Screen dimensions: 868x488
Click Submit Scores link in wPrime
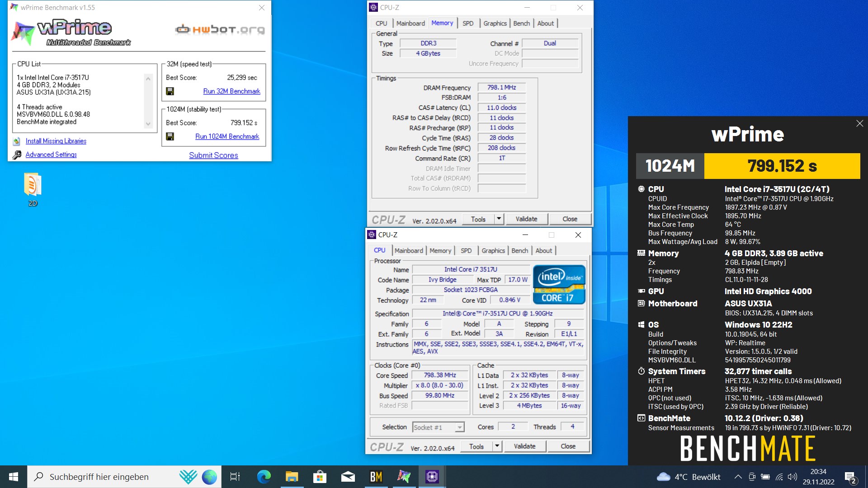coord(213,155)
